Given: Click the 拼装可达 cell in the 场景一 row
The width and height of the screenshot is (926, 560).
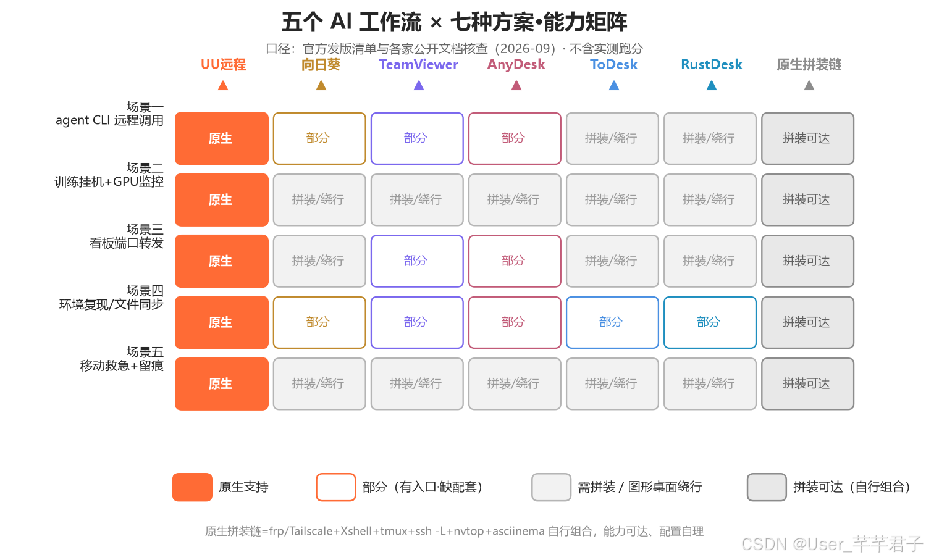Looking at the screenshot, I should 807,138.
